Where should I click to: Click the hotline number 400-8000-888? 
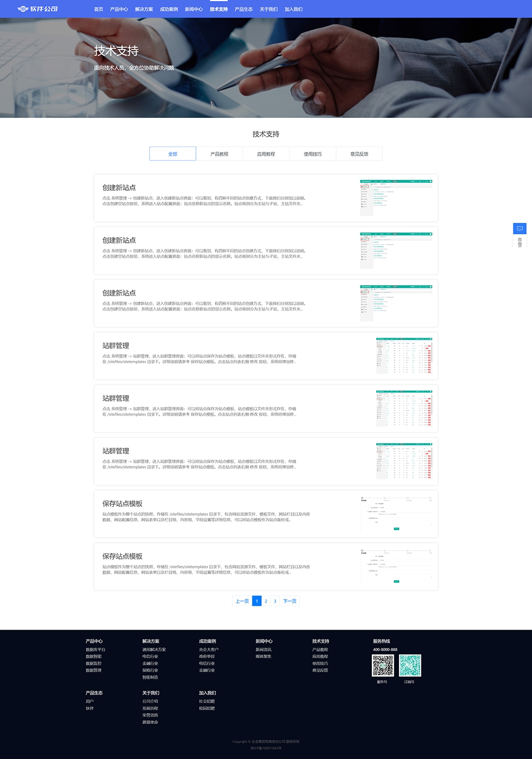[x=385, y=649]
